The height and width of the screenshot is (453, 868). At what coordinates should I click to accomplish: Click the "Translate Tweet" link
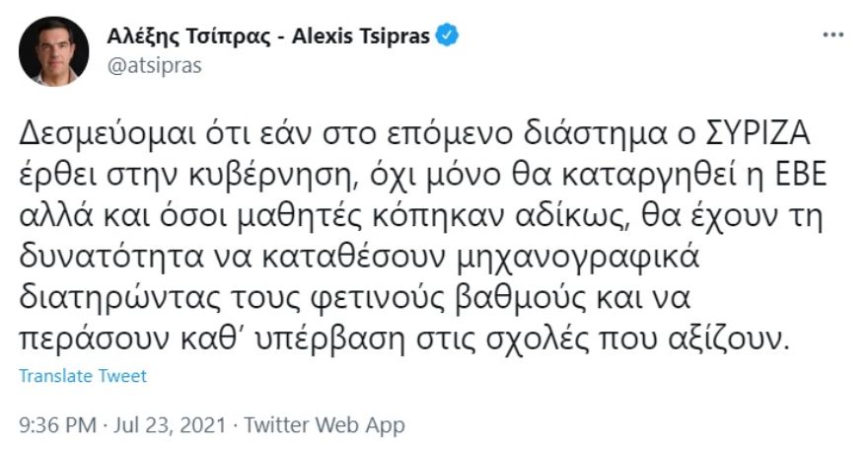[83, 376]
